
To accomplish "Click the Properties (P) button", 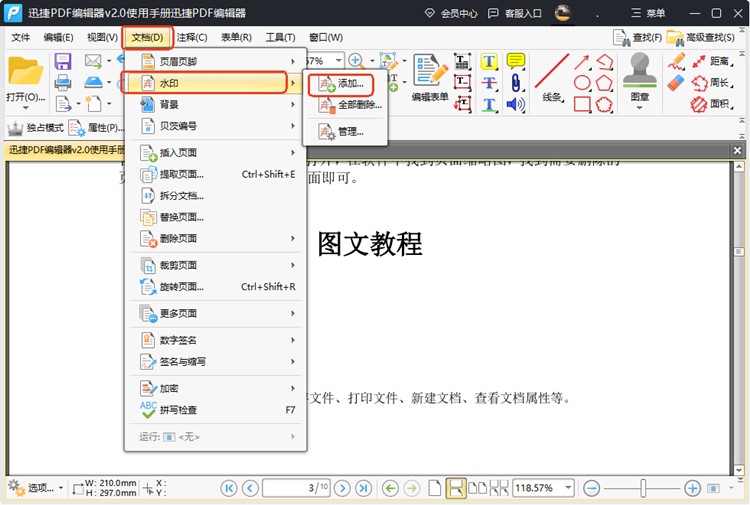I will (x=96, y=128).
